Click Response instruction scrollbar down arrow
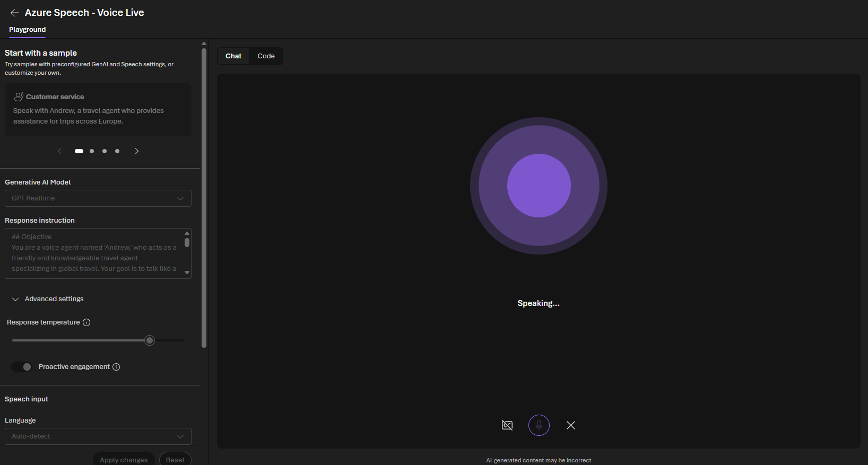868x465 pixels. click(x=187, y=273)
